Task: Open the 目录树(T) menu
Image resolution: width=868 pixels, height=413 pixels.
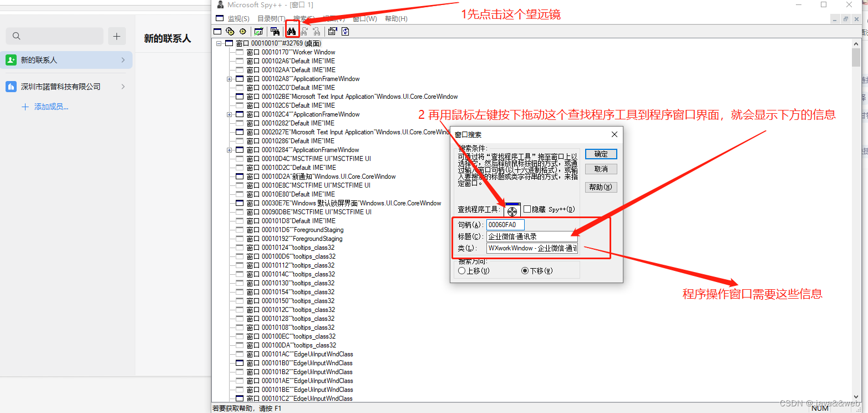Action: [271, 19]
